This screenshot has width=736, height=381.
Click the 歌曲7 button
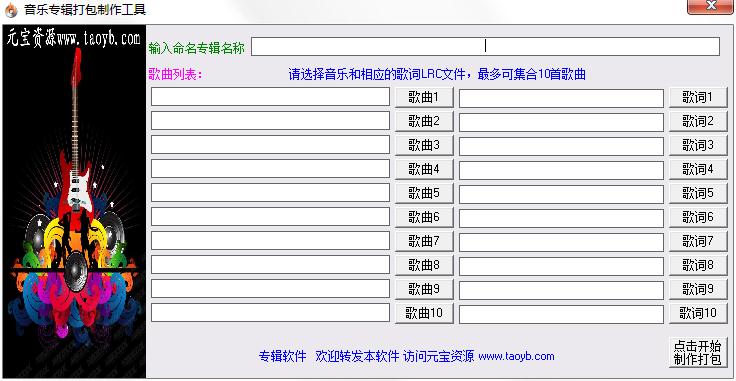[x=424, y=242]
